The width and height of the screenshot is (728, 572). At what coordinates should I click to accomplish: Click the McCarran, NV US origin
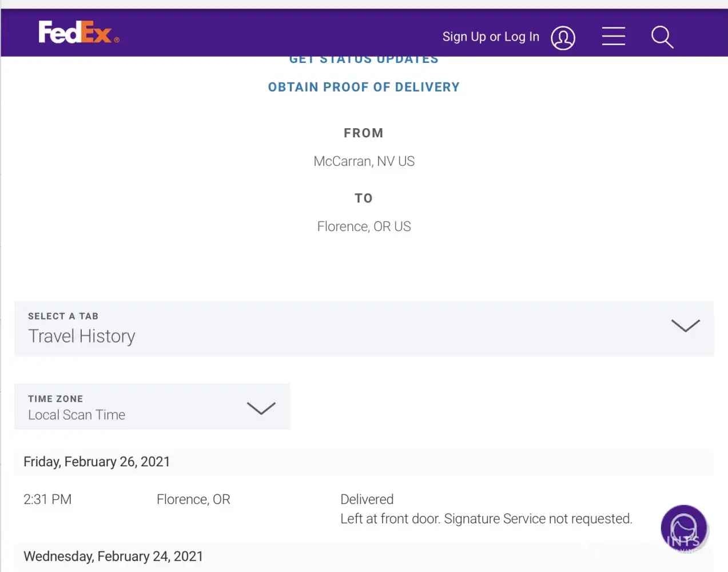364,161
